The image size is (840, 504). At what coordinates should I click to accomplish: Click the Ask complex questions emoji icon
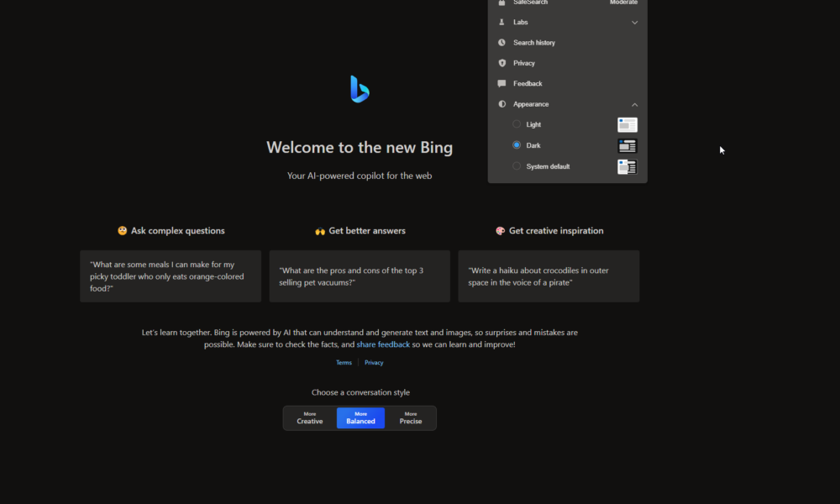coord(122,230)
